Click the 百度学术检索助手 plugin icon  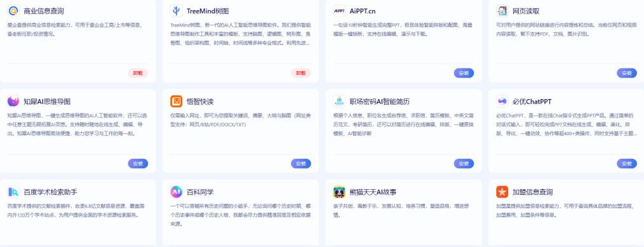pyautogui.click(x=13, y=192)
